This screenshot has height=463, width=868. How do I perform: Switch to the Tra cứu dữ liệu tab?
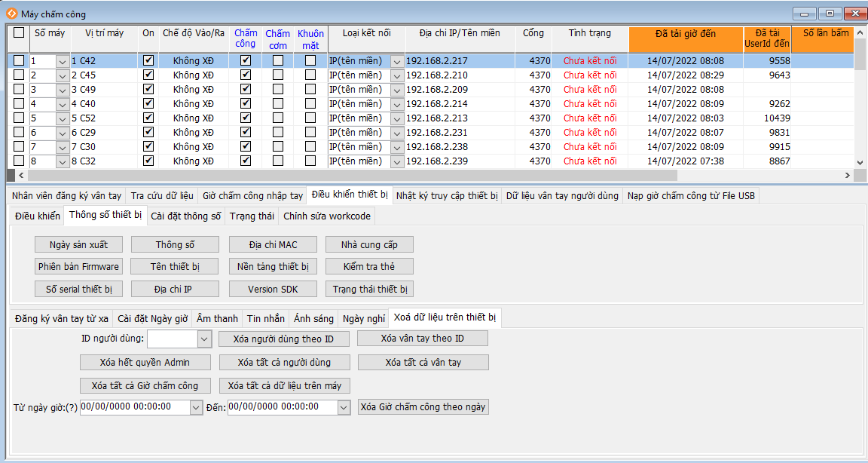162,196
